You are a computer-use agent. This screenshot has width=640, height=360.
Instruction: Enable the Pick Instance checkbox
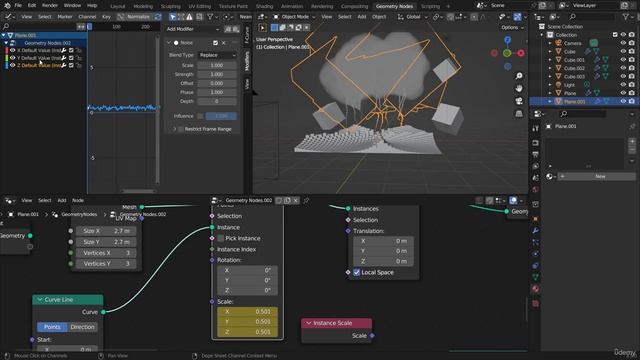(221, 238)
